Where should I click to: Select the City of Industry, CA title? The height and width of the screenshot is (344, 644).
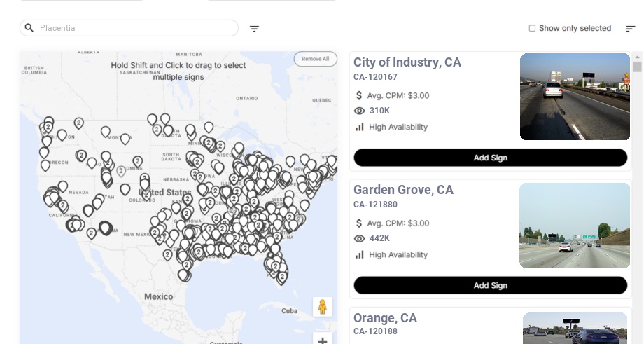tap(407, 62)
